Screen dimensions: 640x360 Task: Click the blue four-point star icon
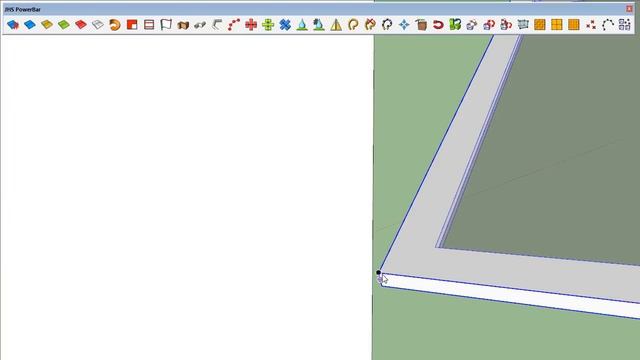point(404,25)
